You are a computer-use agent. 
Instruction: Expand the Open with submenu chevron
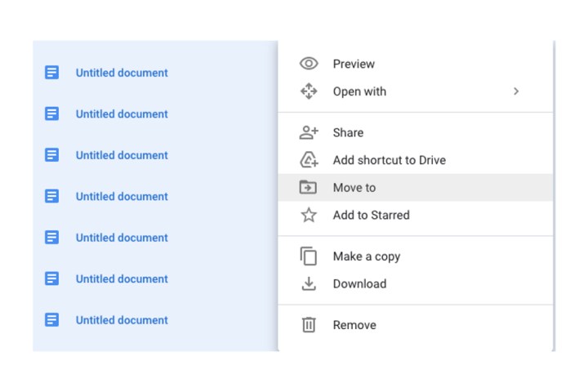point(516,91)
